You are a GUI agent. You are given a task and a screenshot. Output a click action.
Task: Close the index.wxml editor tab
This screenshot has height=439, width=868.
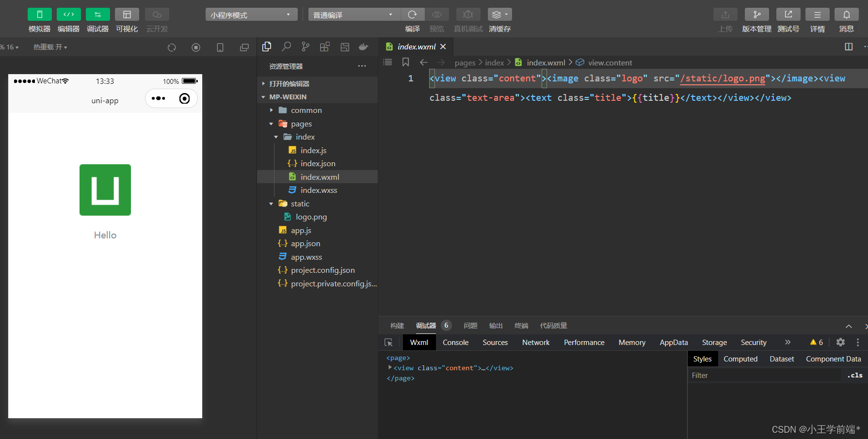(443, 47)
